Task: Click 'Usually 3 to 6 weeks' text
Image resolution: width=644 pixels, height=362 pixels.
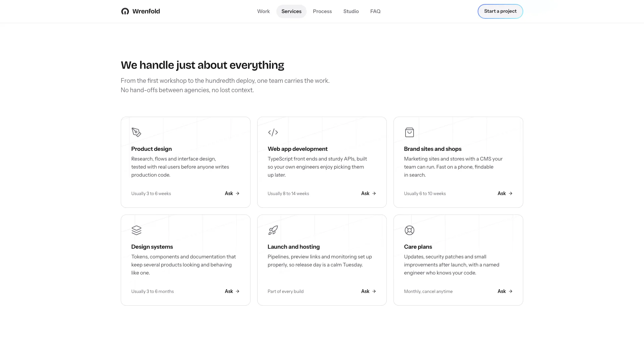Action: (x=151, y=193)
